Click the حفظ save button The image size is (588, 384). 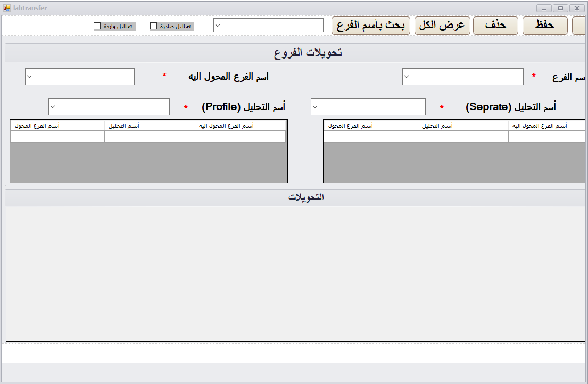point(544,24)
